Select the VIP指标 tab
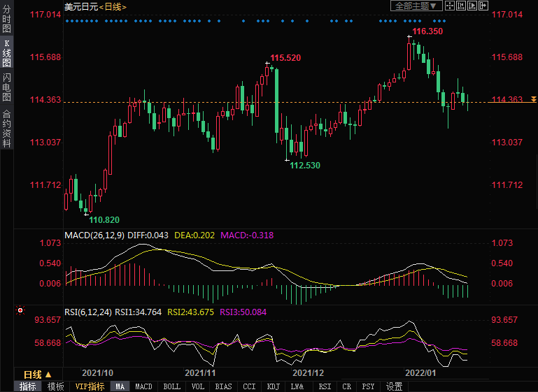 90,386
